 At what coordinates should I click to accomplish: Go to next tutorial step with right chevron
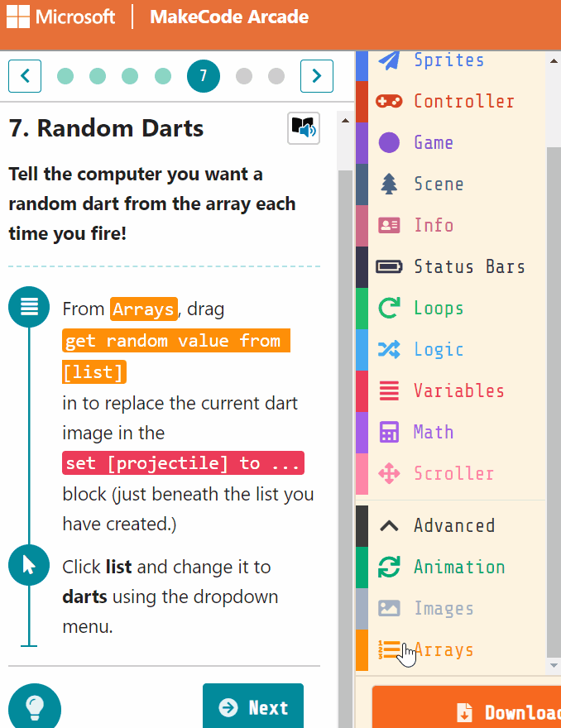click(x=316, y=75)
